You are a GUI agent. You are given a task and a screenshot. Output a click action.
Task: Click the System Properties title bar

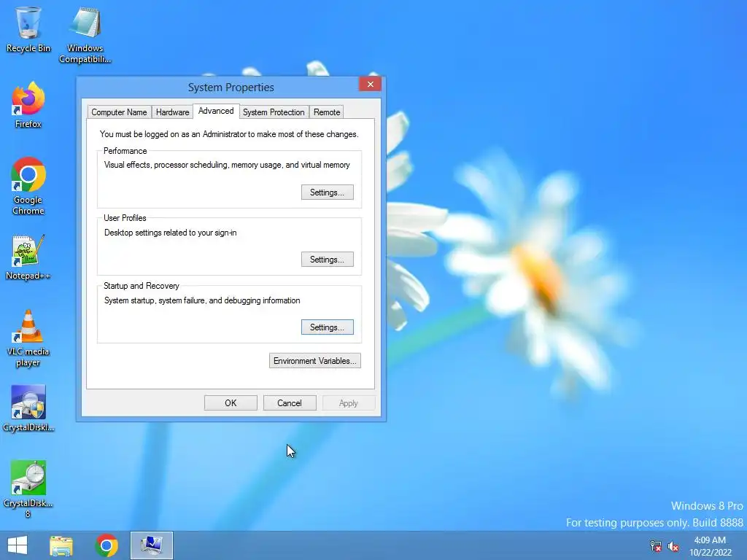(x=231, y=87)
